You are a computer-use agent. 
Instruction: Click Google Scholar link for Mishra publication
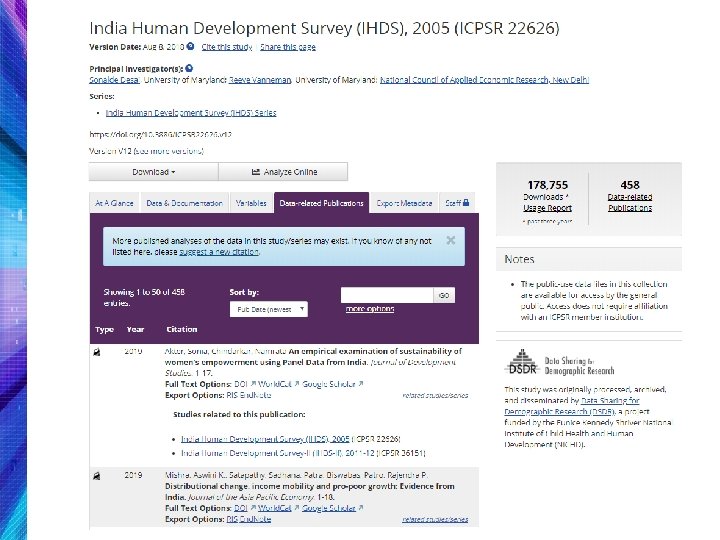click(x=329, y=508)
